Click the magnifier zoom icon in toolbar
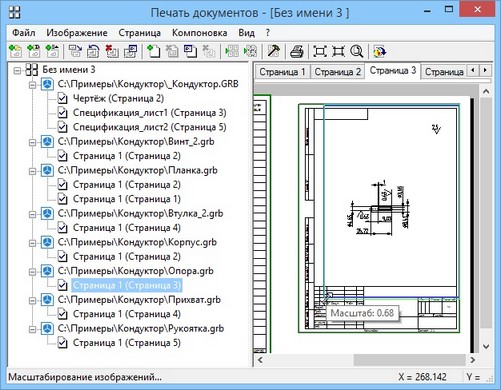Viewport: 501px width, 390px height. pyautogui.click(x=356, y=51)
